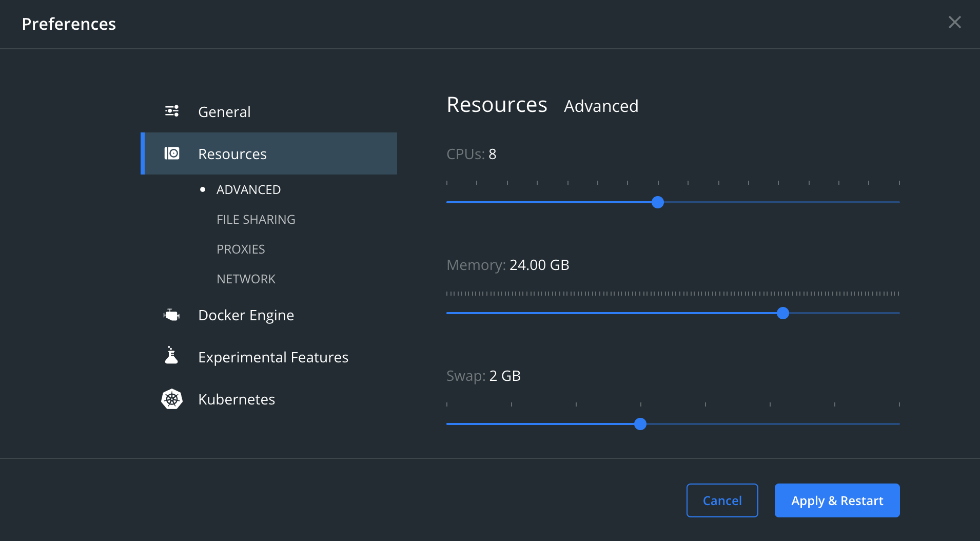The height and width of the screenshot is (541, 980).
Task: Click the bullet marker beside ADVANCED
Action: pyautogui.click(x=204, y=189)
